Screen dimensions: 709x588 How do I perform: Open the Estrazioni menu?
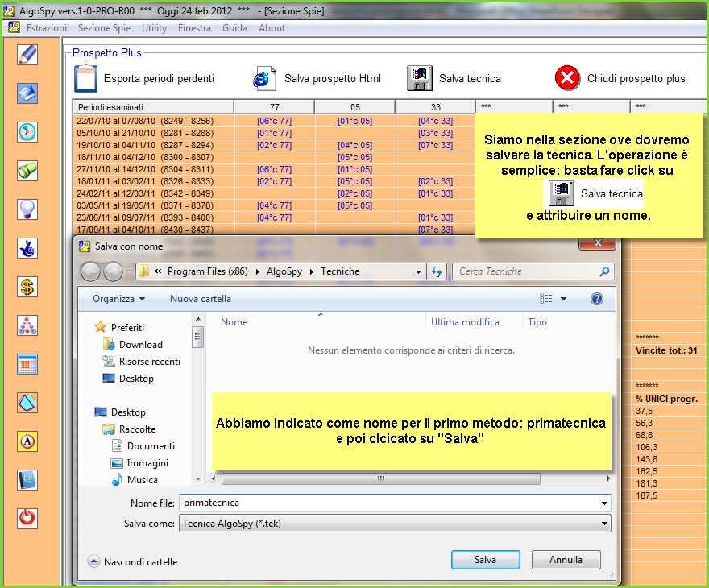pyautogui.click(x=47, y=28)
